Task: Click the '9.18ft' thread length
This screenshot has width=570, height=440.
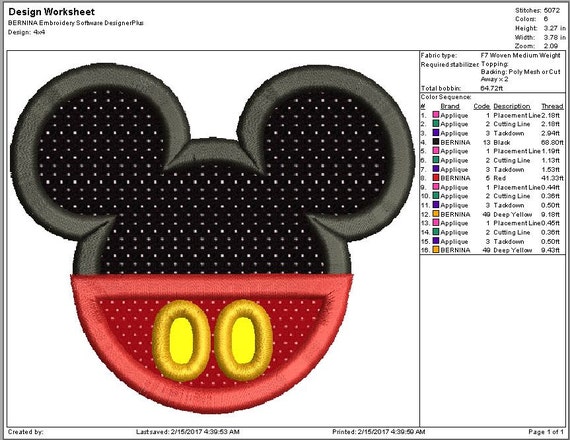Action: [550, 214]
